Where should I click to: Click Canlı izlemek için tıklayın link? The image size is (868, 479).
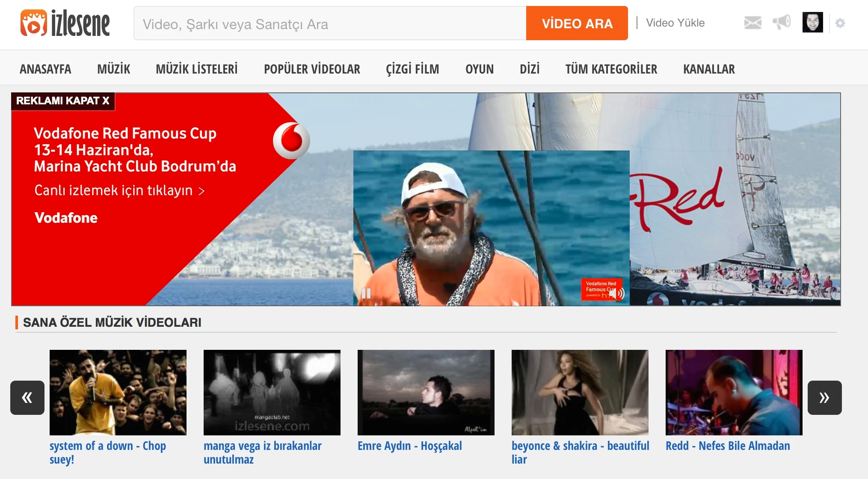(x=119, y=190)
